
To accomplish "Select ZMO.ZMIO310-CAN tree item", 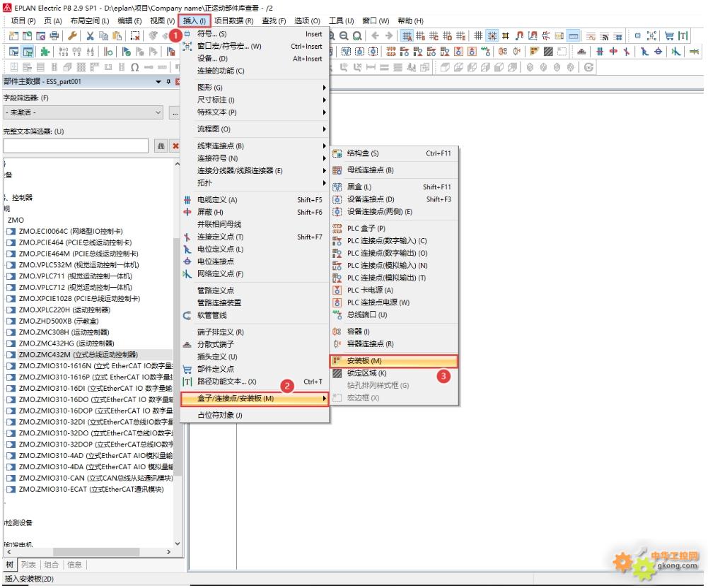I will point(95,478).
